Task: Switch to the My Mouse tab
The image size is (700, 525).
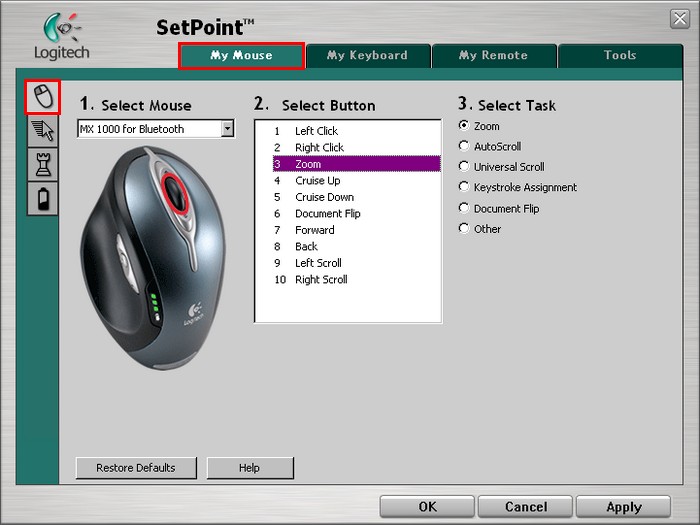Action: 242,56
